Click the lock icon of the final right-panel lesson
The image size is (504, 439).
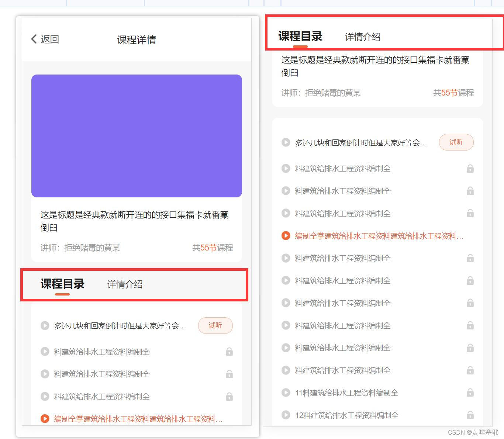470,415
